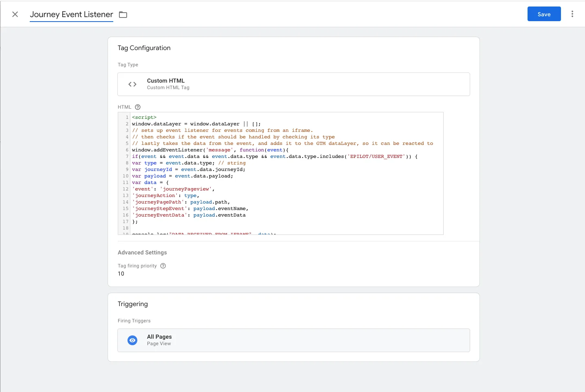
Task: Click the window.addEventListener code line
Action: click(x=210, y=150)
